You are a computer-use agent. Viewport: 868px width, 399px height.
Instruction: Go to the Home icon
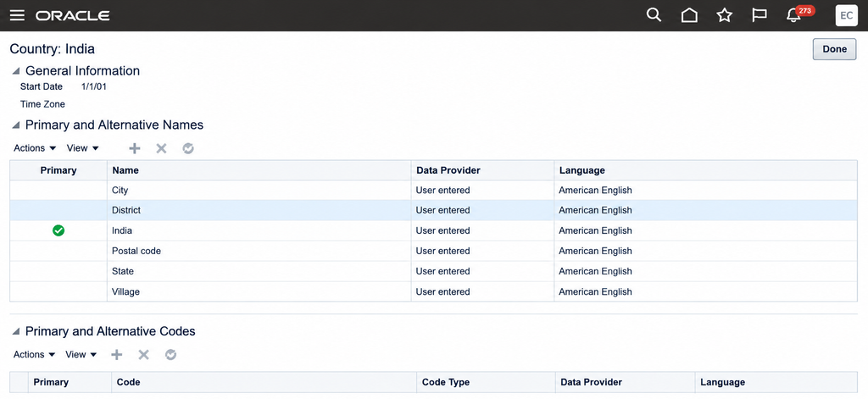click(x=689, y=15)
